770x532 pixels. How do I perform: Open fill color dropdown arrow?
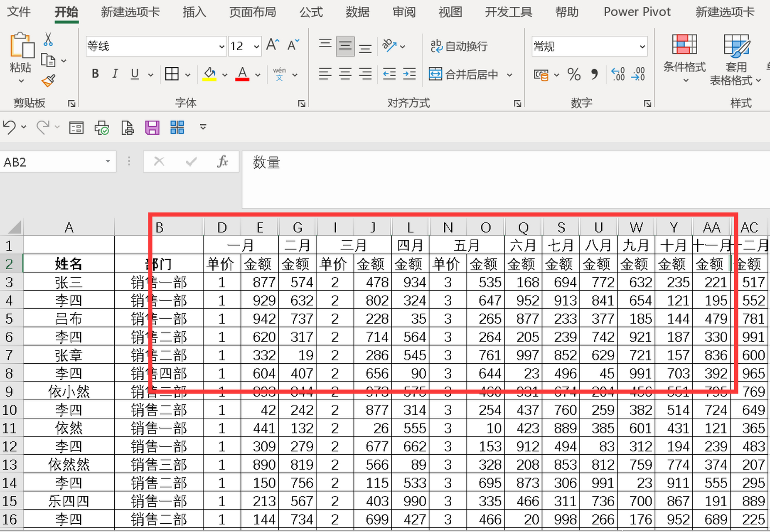click(x=225, y=75)
